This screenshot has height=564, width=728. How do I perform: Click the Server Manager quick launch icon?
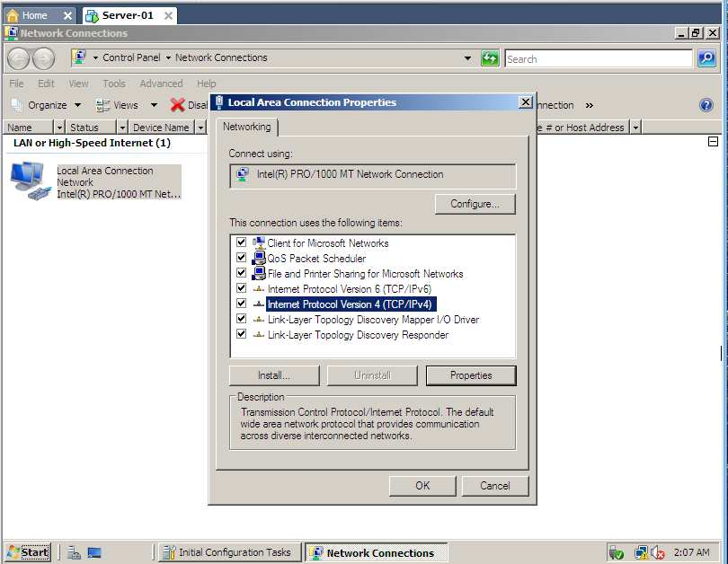pos(74,552)
